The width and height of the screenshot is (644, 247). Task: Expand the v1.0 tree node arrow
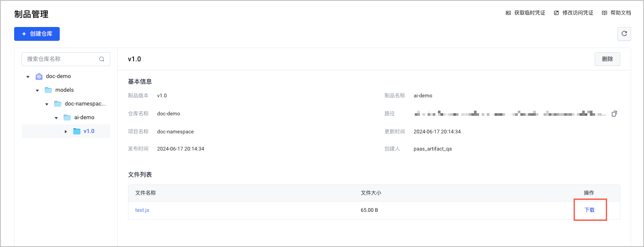[66, 132]
